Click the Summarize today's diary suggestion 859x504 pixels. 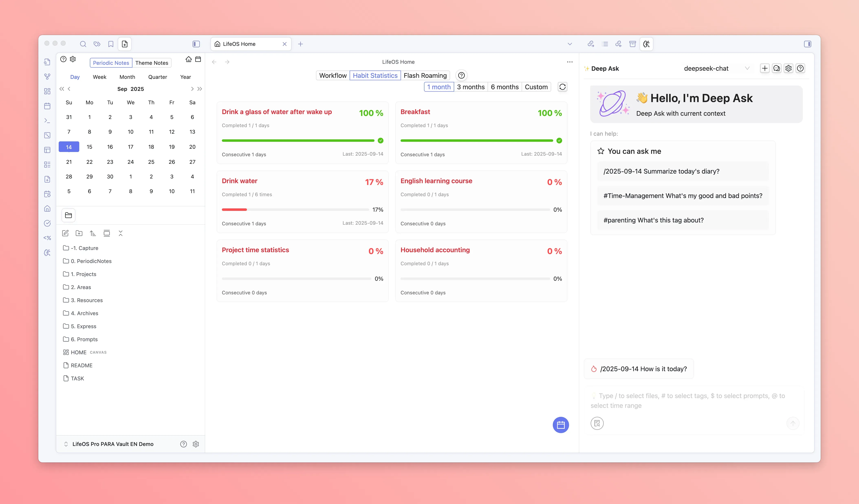tap(661, 171)
